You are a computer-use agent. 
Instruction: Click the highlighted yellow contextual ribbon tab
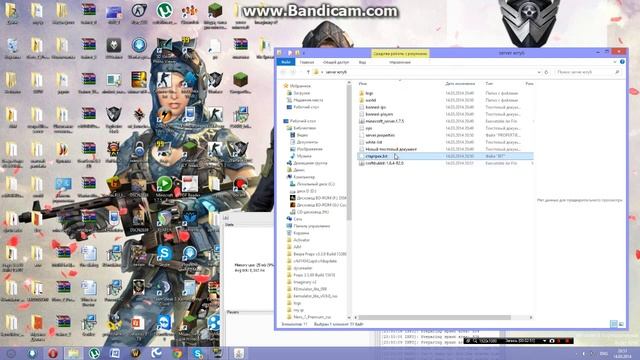pos(400,53)
